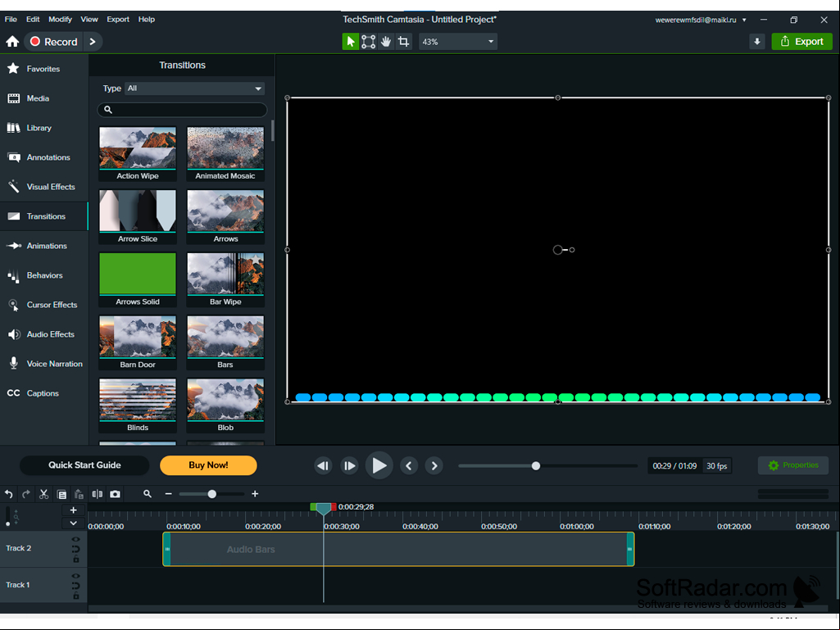Click the playback scrubber slider handle
Screen dimensions: 840x630
536,466
